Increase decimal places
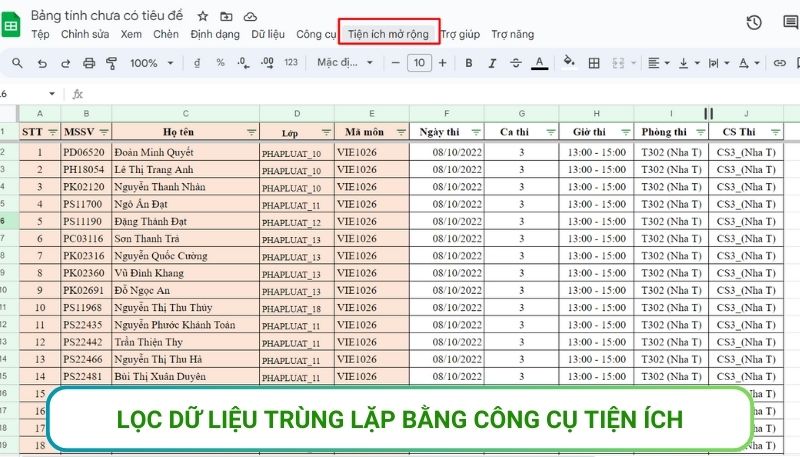Screen dimensions: 800x457 coord(267,63)
